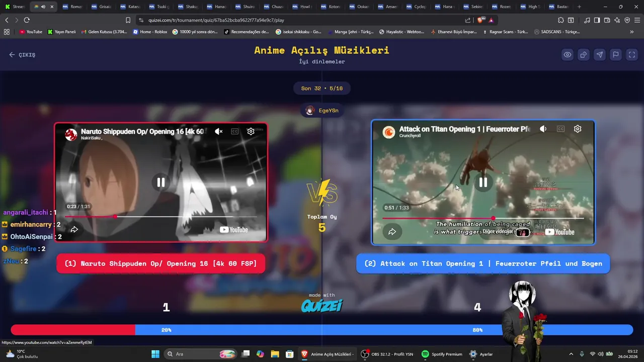Image resolution: width=644 pixels, height=362 pixels.
Task: Toggle captions on Naruto Shippuden video
Action: (x=234, y=131)
